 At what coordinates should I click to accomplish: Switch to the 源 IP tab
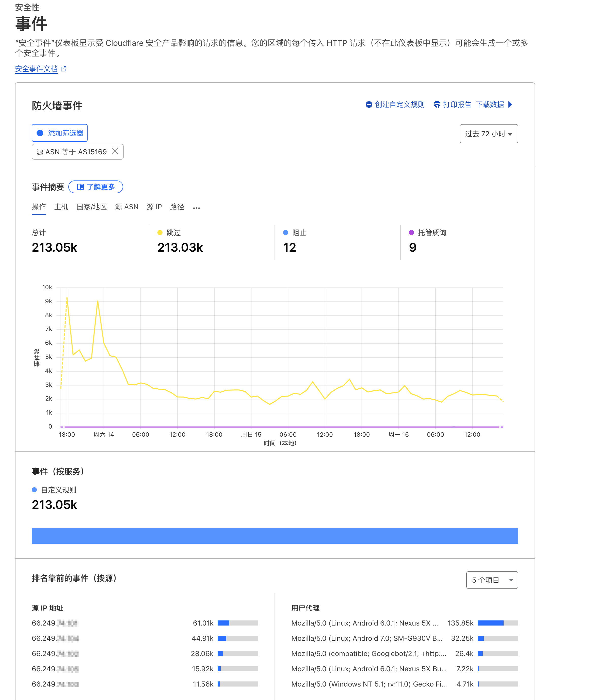coord(154,207)
